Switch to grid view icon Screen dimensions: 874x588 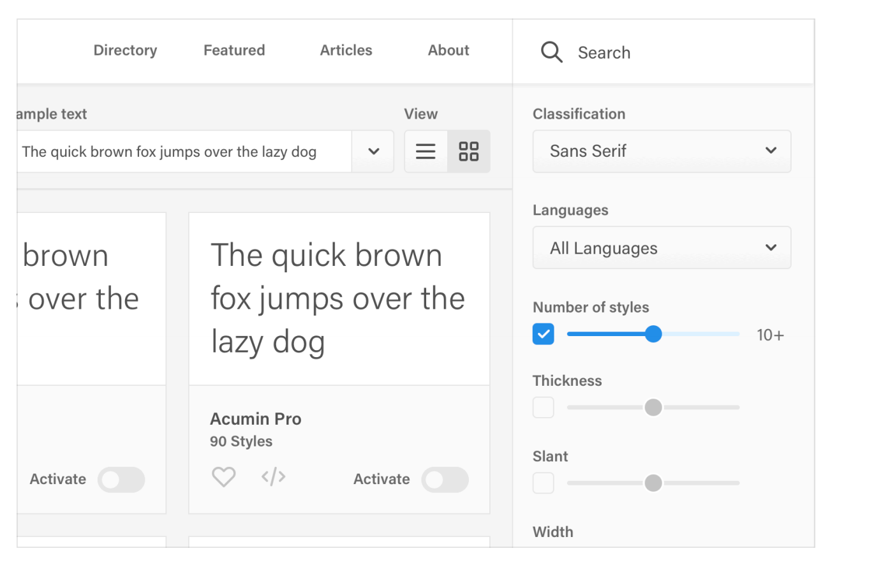click(469, 152)
